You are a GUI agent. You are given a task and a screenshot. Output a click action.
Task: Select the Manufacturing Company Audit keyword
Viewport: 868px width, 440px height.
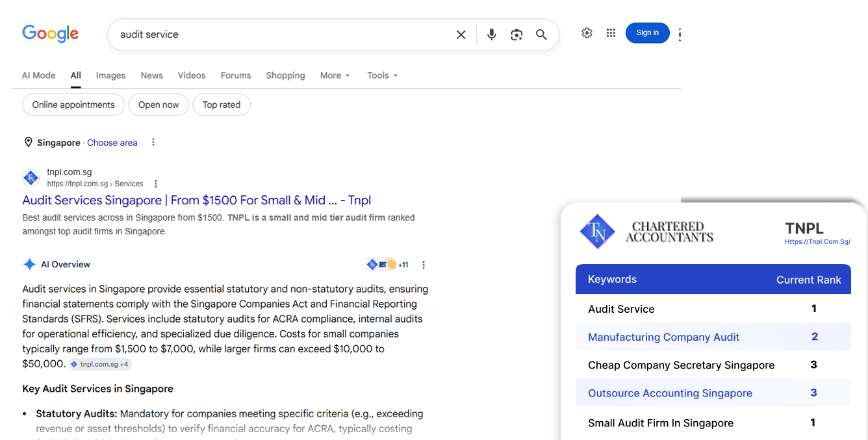pyautogui.click(x=663, y=337)
